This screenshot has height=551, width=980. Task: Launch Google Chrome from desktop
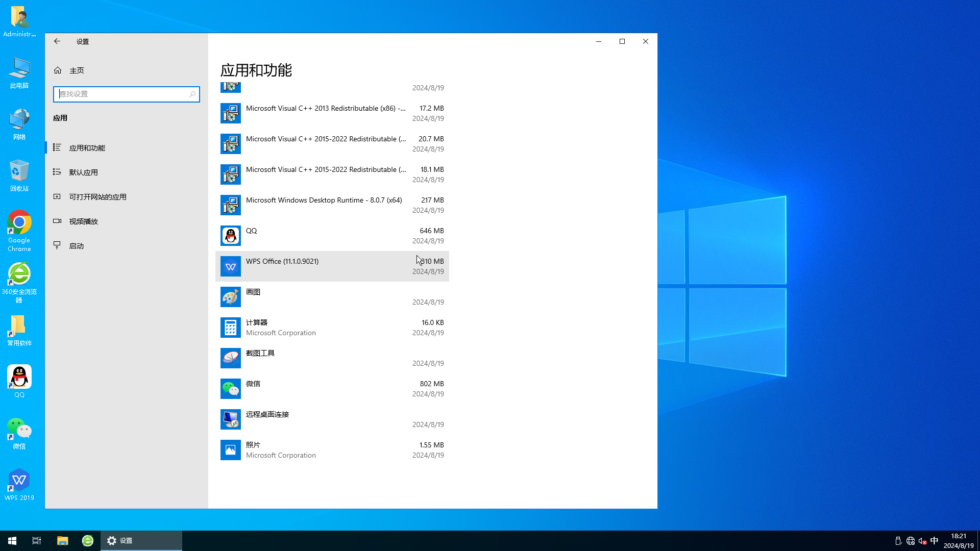point(19,231)
